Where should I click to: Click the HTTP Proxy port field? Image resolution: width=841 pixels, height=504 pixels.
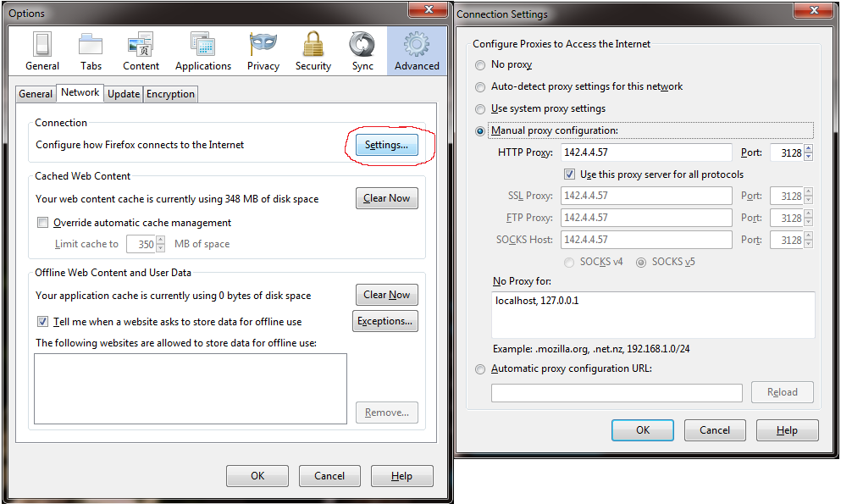[x=787, y=152]
